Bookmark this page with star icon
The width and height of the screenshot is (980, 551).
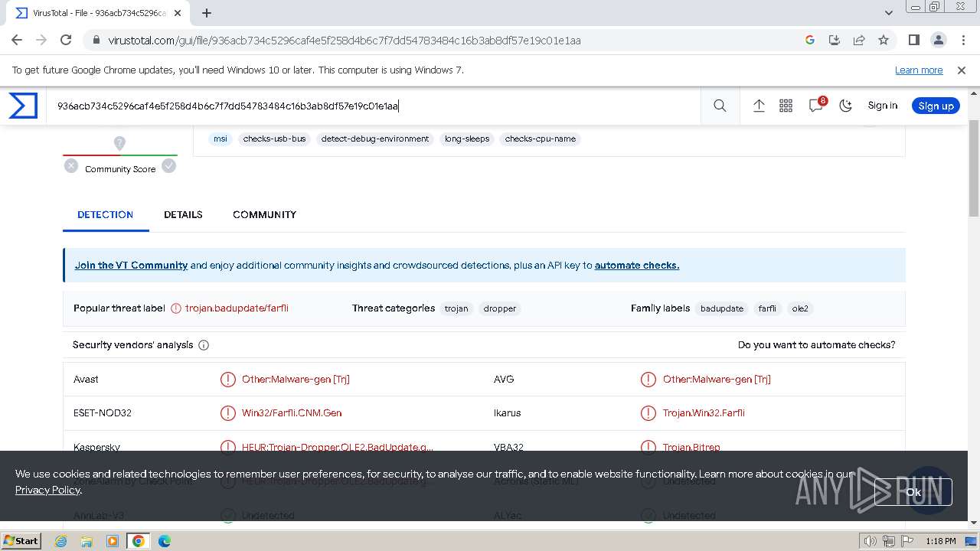pyautogui.click(x=884, y=40)
